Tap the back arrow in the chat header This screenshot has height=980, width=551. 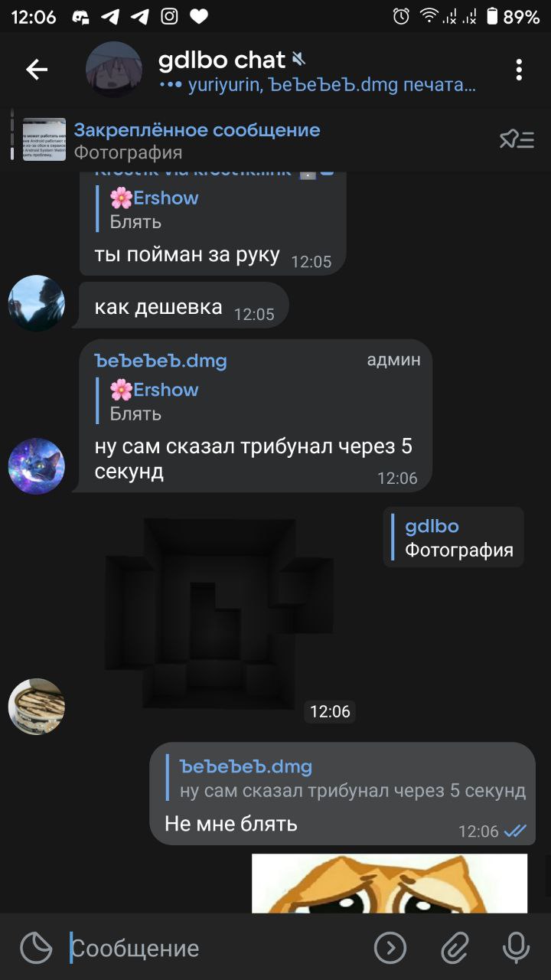coord(37,70)
